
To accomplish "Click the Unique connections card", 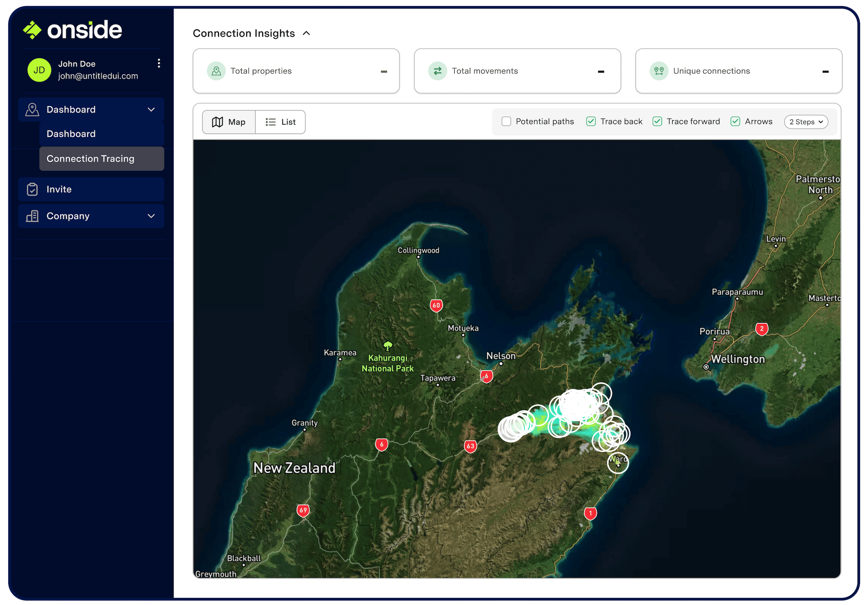I will click(x=739, y=71).
